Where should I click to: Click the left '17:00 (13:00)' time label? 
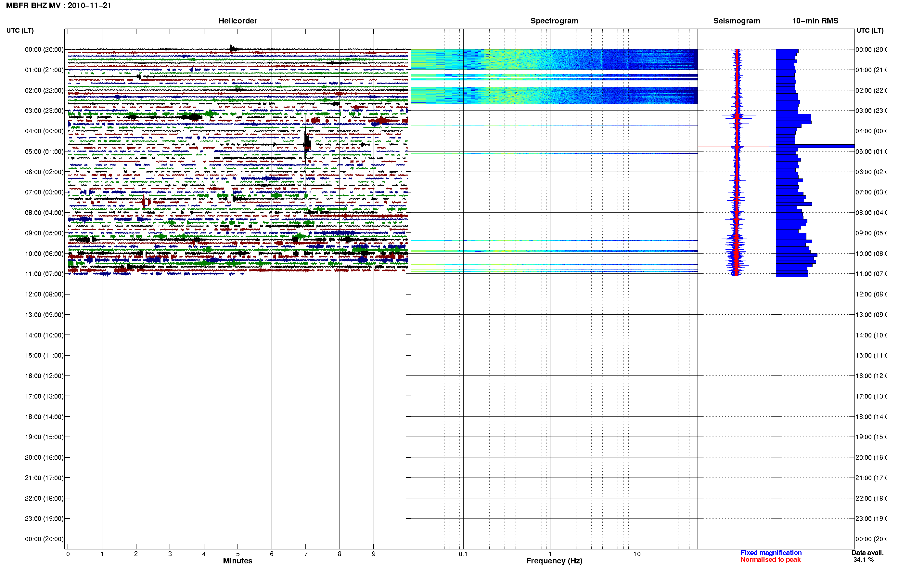tap(44, 396)
